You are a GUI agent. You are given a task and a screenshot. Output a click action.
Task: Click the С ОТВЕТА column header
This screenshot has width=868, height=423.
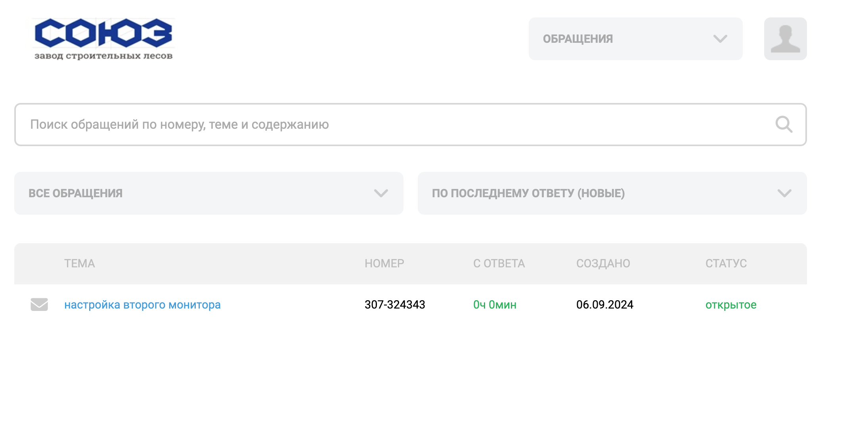pyautogui.click(x=499, y=263)
